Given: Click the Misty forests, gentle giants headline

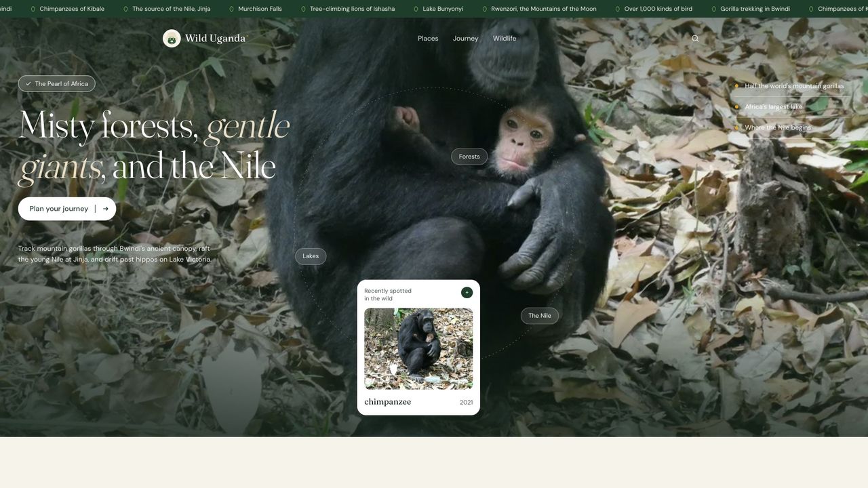Looking at the screenshot, I should click(x=155, y=146).
